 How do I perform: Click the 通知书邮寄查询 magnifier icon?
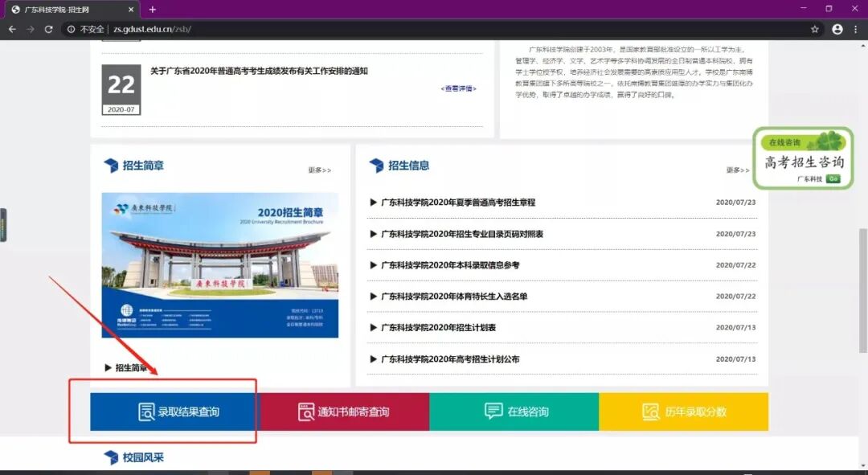(306, 412)
